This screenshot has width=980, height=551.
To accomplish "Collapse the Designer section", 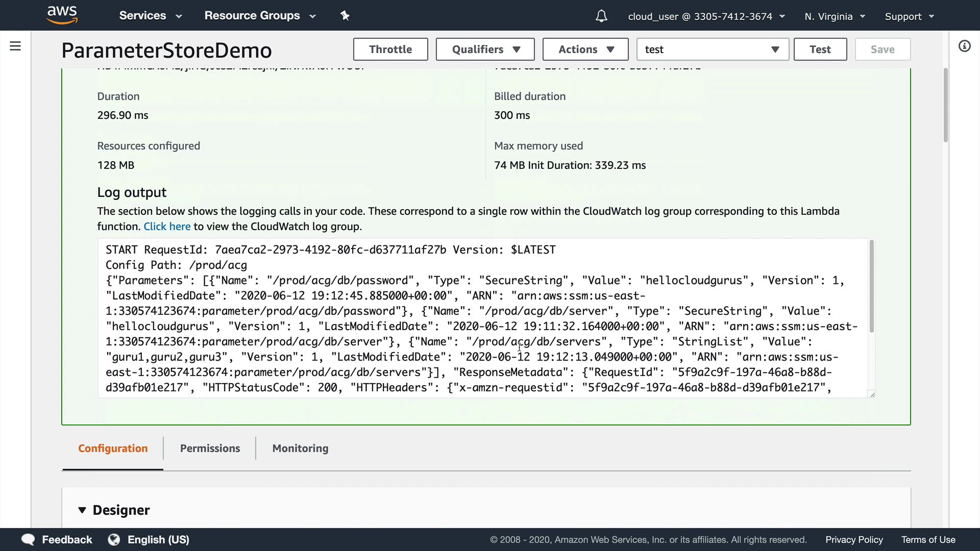I will [x=82, y=510].
